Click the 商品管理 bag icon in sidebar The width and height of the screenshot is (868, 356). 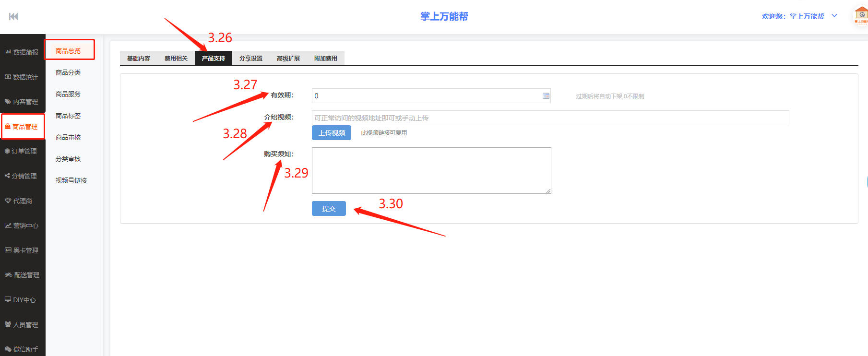click(x=8, y=127)
